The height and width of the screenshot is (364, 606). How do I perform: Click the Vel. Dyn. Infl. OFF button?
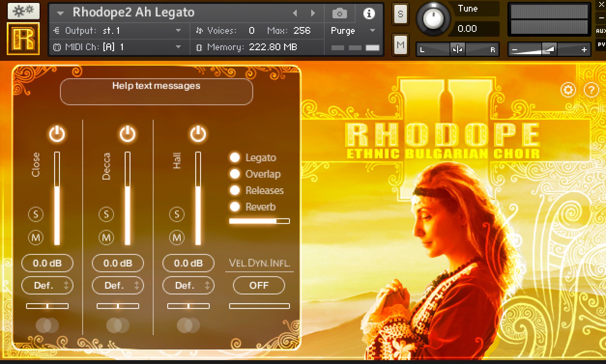259,285
